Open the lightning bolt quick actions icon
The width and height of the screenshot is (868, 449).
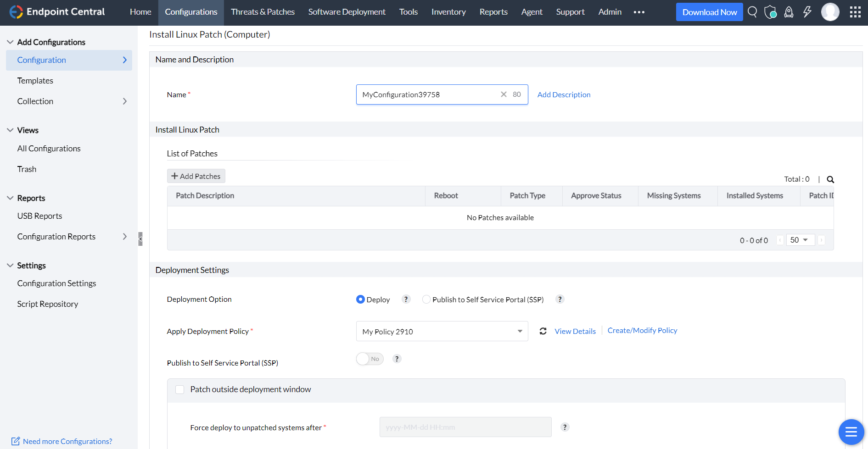tap(807, 12)
